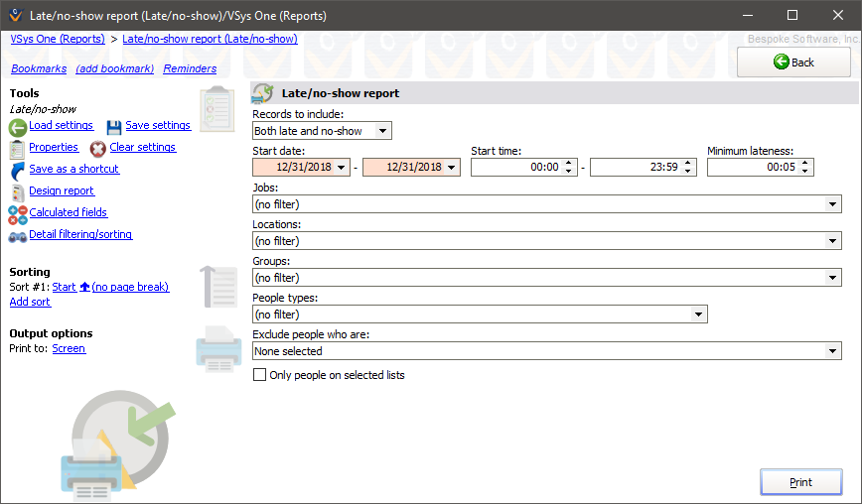Screen dimensions: 862x504
Task: Expand Exclude people who are dropdown
Action: pos(833,351)
